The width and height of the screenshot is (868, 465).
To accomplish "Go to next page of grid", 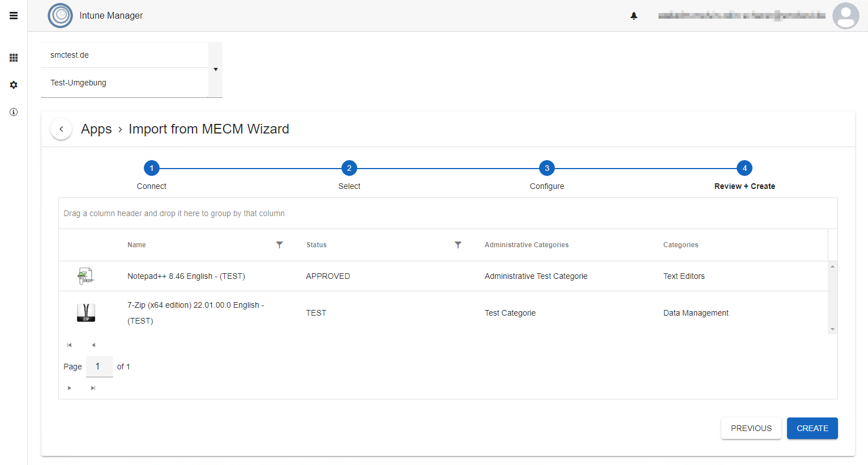I will tap(70, 388).
